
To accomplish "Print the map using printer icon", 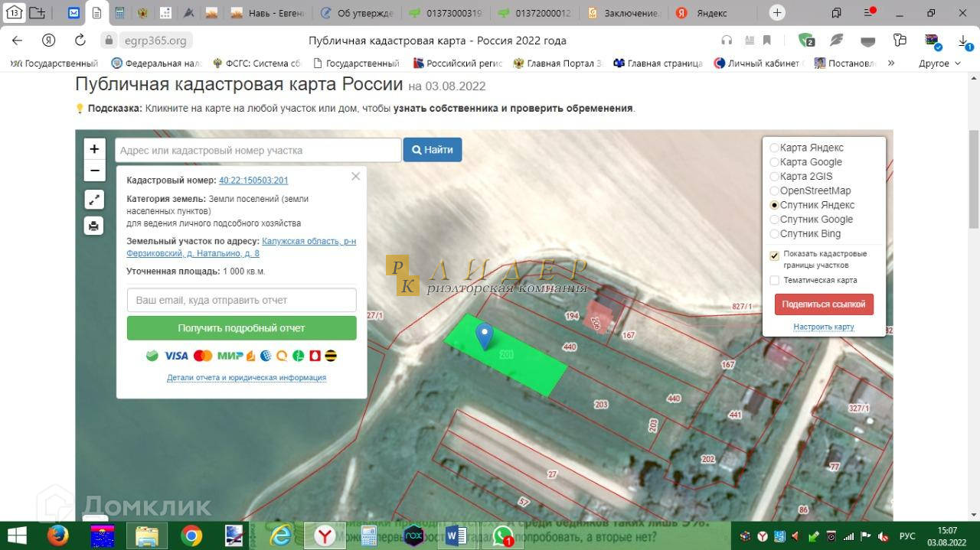I will [94, 226].
